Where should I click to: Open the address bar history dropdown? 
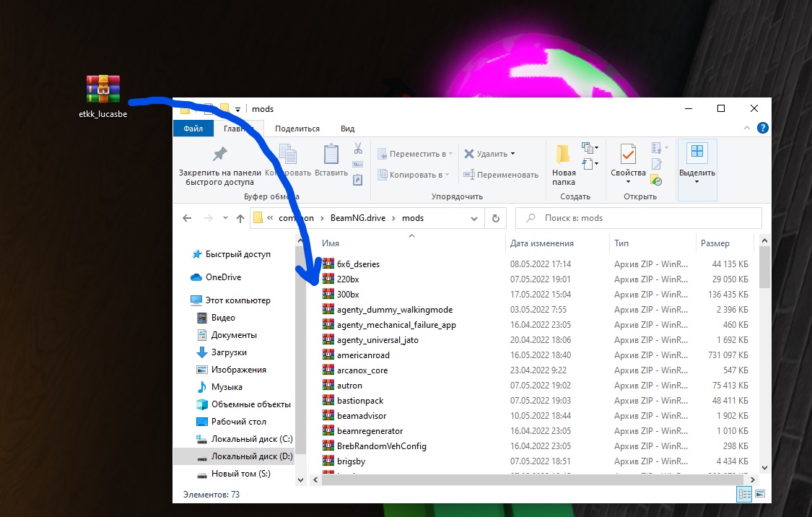click(x=473, y=219)
